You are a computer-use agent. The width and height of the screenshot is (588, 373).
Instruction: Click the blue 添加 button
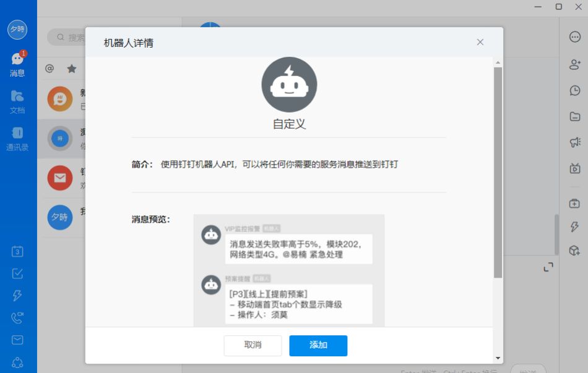tap(318, 345)
